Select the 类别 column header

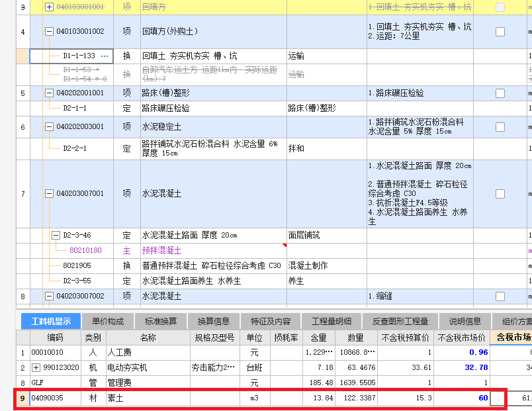click(x=93, y=338)
